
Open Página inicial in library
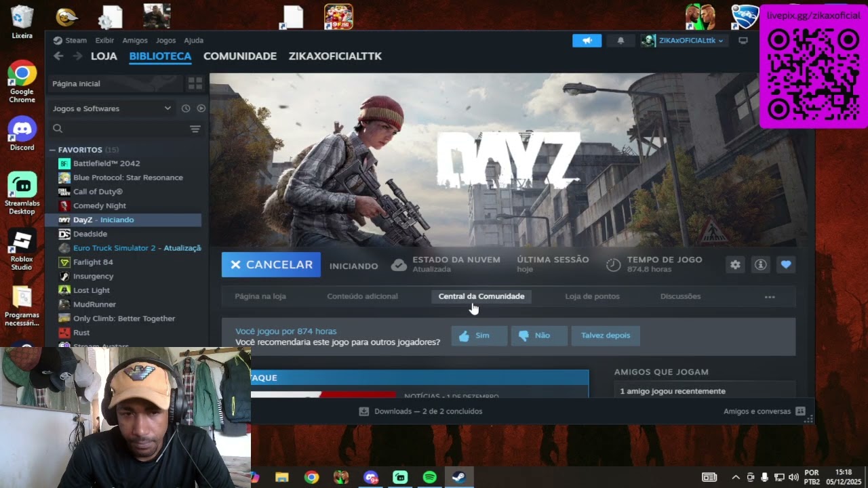[x=115, y=83]
